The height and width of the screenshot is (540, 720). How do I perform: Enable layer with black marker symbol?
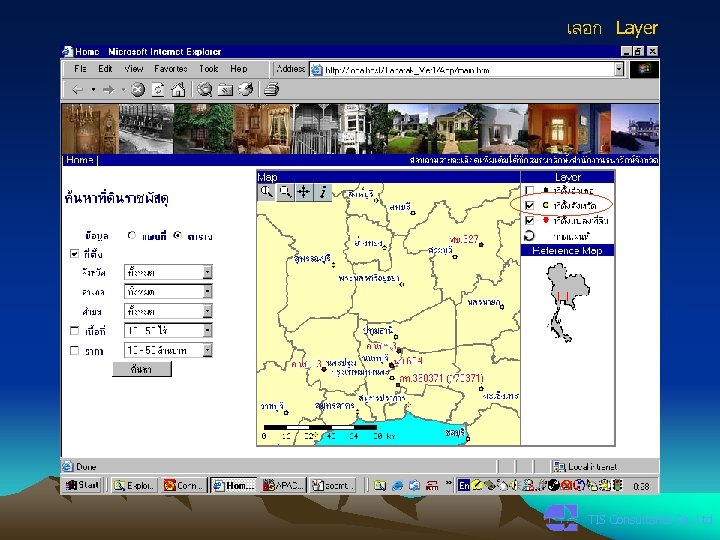(x=529, y=190)
